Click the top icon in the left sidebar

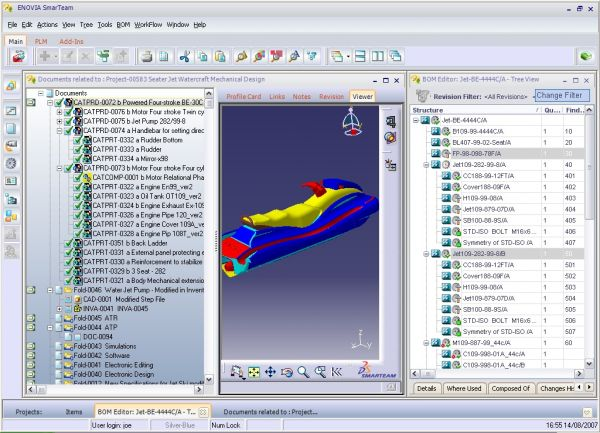[x=11, y=85]
